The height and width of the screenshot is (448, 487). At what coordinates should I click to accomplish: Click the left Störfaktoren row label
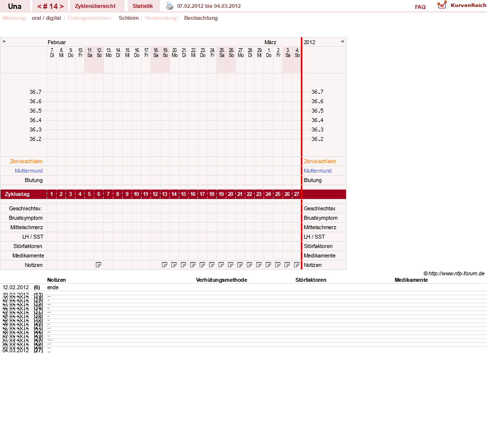coord(28,246)
